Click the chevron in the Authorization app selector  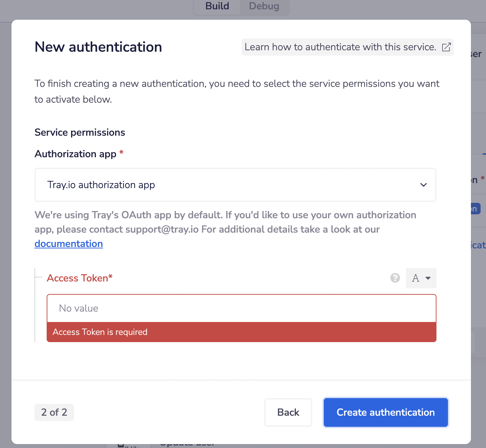(424, 185)
